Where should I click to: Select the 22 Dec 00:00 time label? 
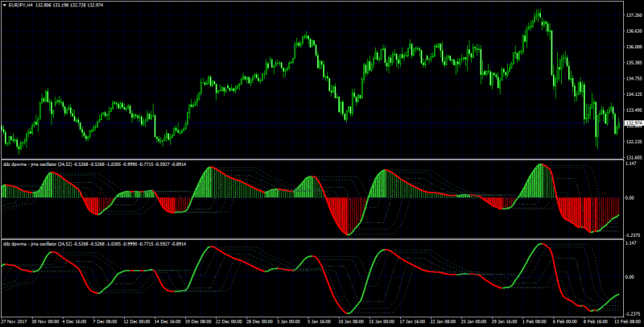[229, 322]
